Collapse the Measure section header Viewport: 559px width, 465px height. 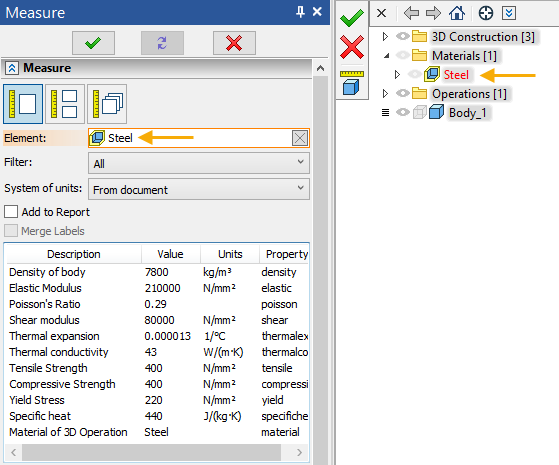[x=12, y=68]
